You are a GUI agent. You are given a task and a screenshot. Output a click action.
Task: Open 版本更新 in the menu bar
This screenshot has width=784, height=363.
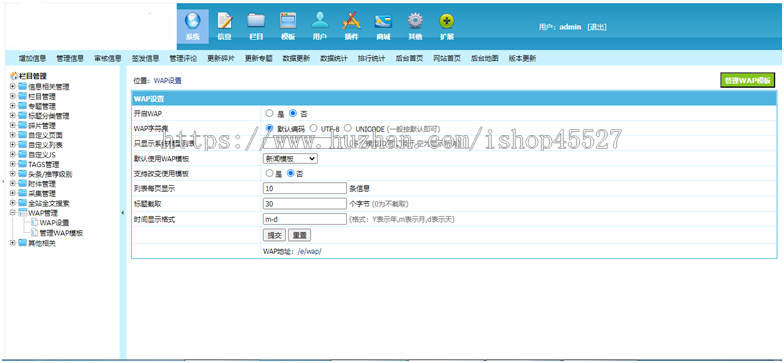522,58
